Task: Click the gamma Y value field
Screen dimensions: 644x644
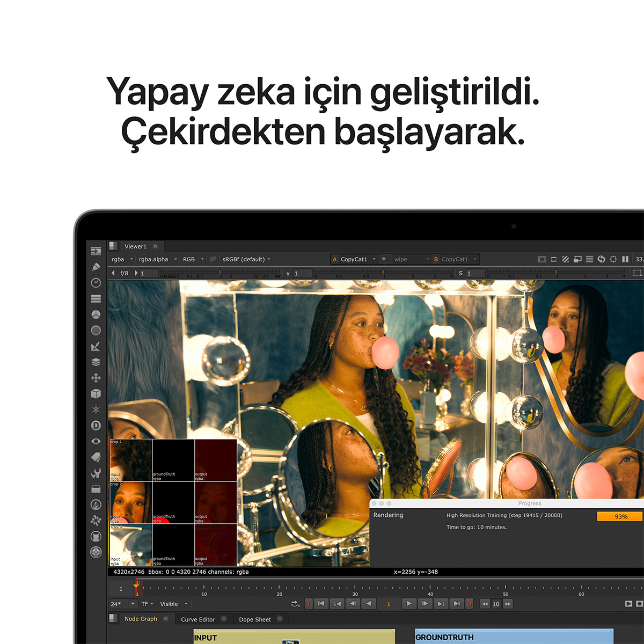Action: click(x=302, y=273)
